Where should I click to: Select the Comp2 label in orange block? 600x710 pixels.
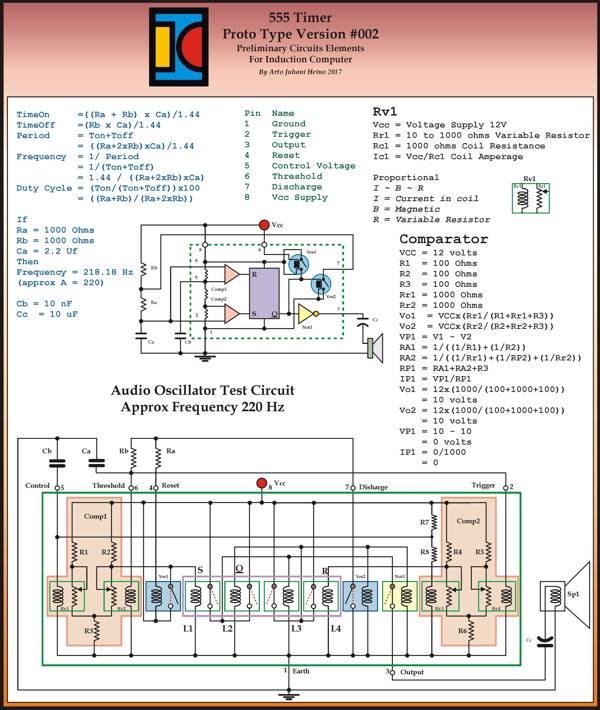(469, 520)
